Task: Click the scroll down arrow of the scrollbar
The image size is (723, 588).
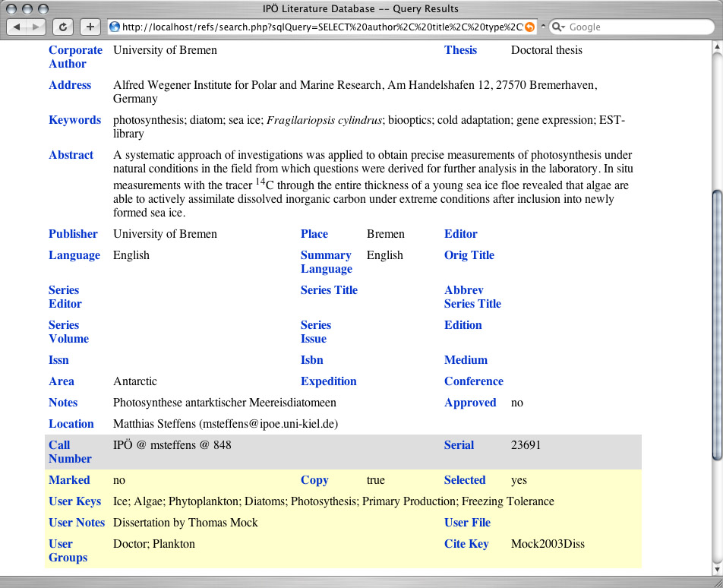Action: pyautogui.click(x=718, y=570)
